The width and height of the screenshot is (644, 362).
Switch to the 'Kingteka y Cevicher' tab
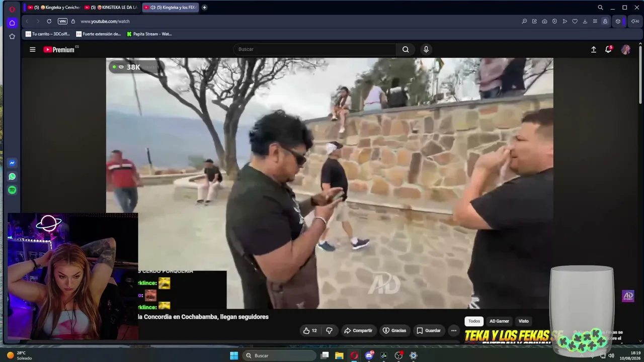pos(54,8)
